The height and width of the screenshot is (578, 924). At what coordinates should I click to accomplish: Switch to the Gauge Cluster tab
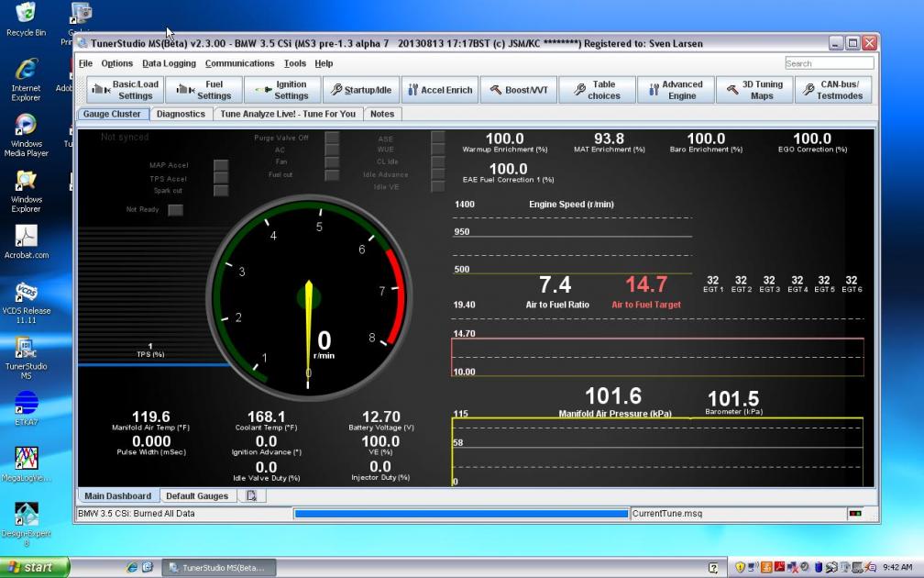[x=112, y=114]
